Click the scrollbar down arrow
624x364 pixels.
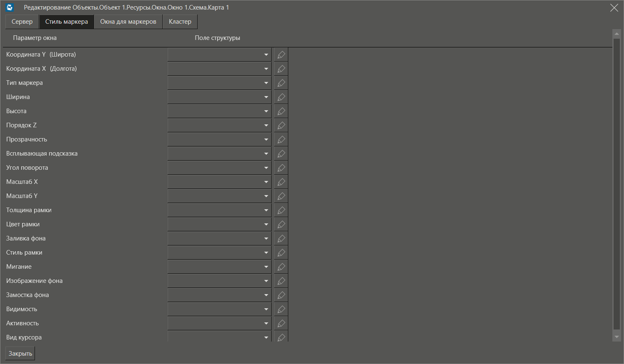click(617, 337)
